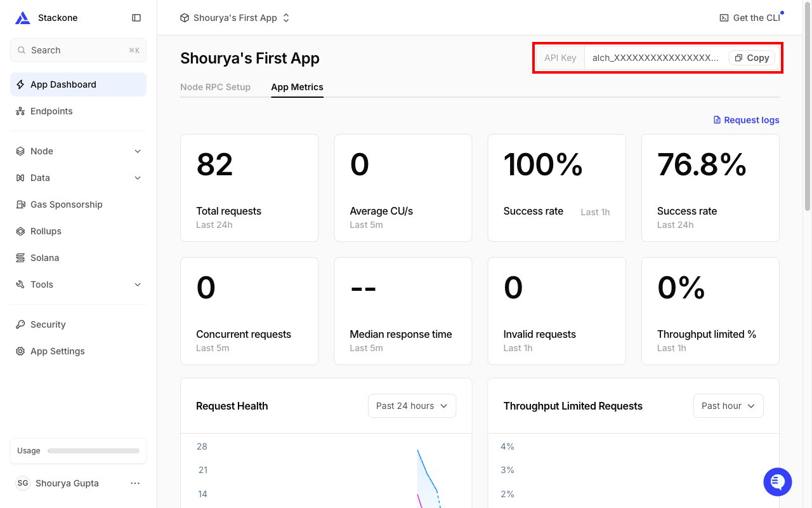This screenshot has height=508, width=812.
Task: Open Solana in the sidebar
Action: pyautogui.click(x=78, y=258)
